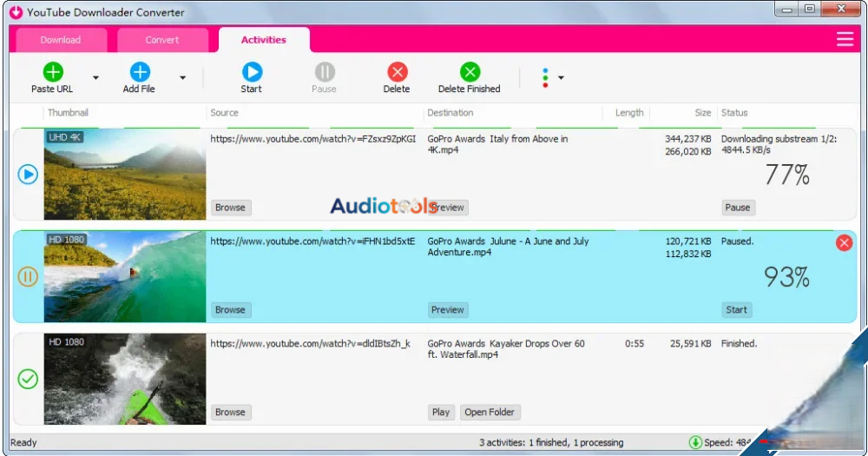Click 'Kayaker Drops Over 60 ft' filename
The height and width of the screenshot is (456, 868).
506,349
